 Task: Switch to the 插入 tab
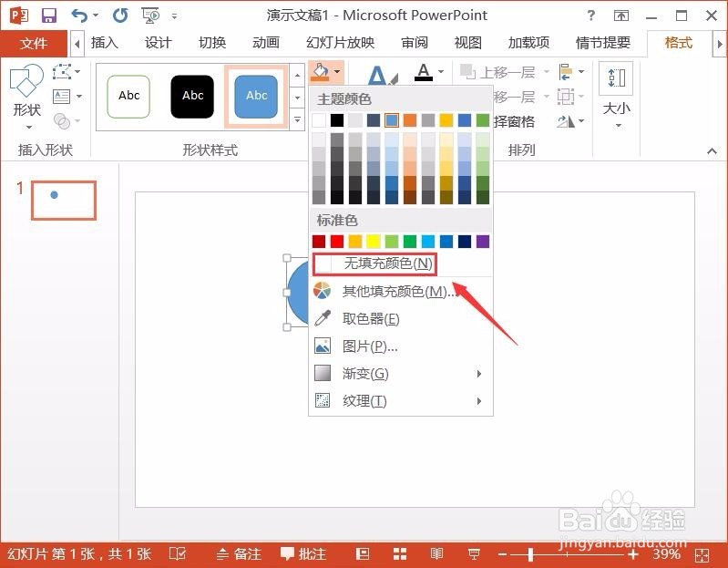click(105, 43)
